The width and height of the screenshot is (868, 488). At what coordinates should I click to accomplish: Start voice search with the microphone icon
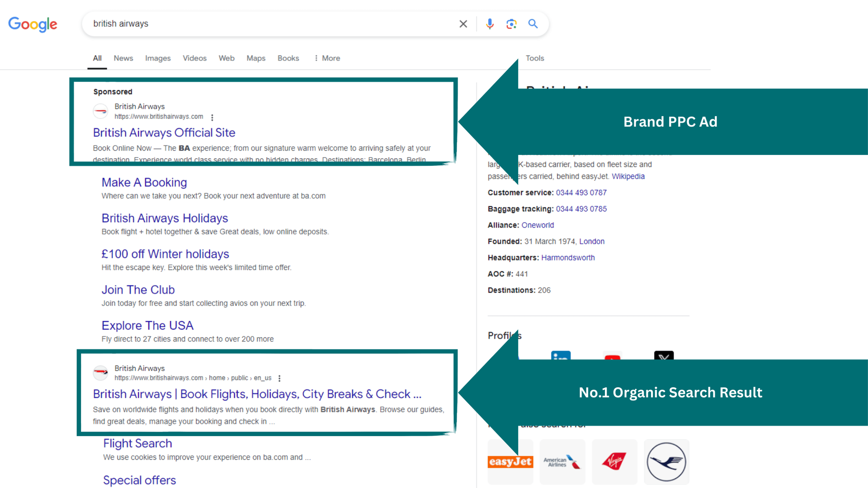[490, 24]
